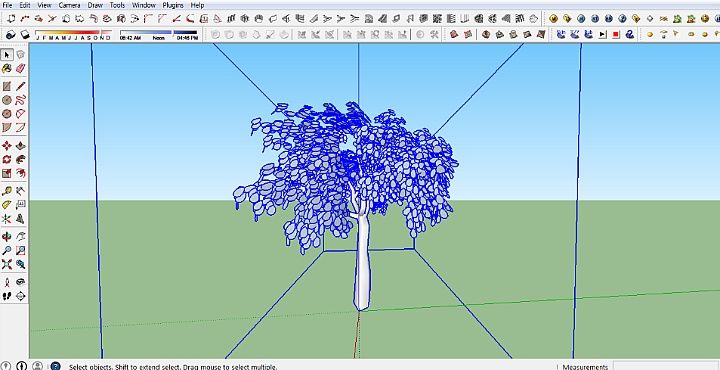Select the Follow Me tool
Viewport: 720px width, 370px height.
[x=20, y=159]
